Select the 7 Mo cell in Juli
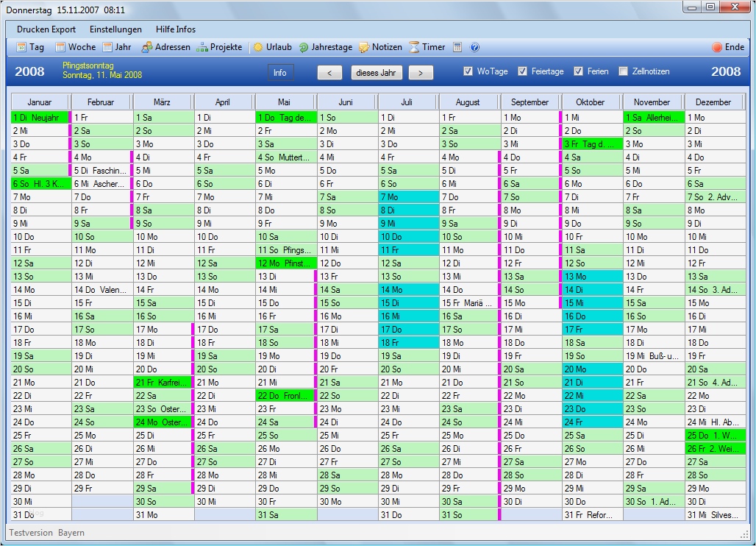Viewport: 756px width, 546px height. [x=409, y=196]
